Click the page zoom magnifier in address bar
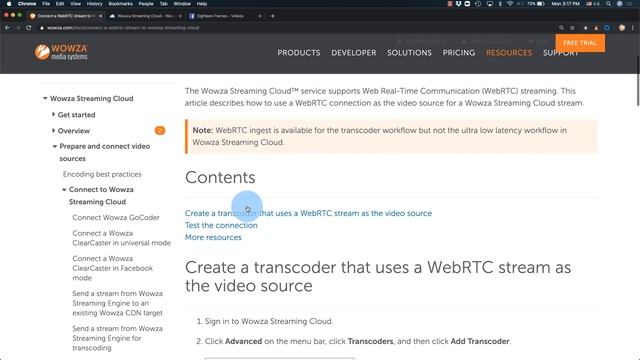Screen dimensions: 640x360 [x=562, y=28]
